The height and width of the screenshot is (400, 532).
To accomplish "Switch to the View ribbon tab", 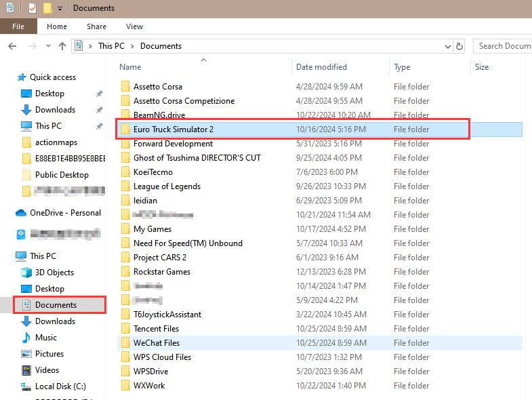I will pos(134,26).
